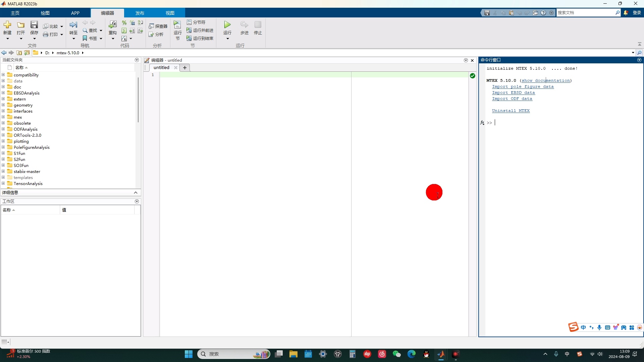The image size is (644, 362).
Task: Switch to the 视图 (View) tab
Action: click(170, 13)
